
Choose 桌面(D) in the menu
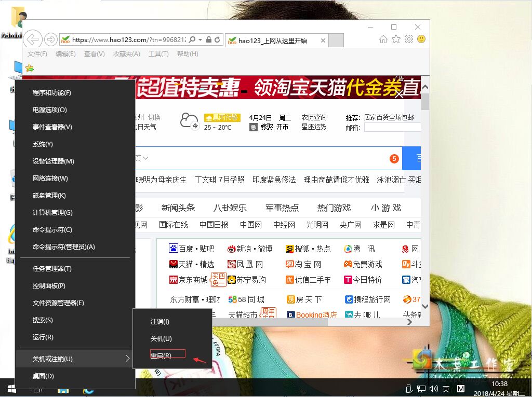pos(75,376)
